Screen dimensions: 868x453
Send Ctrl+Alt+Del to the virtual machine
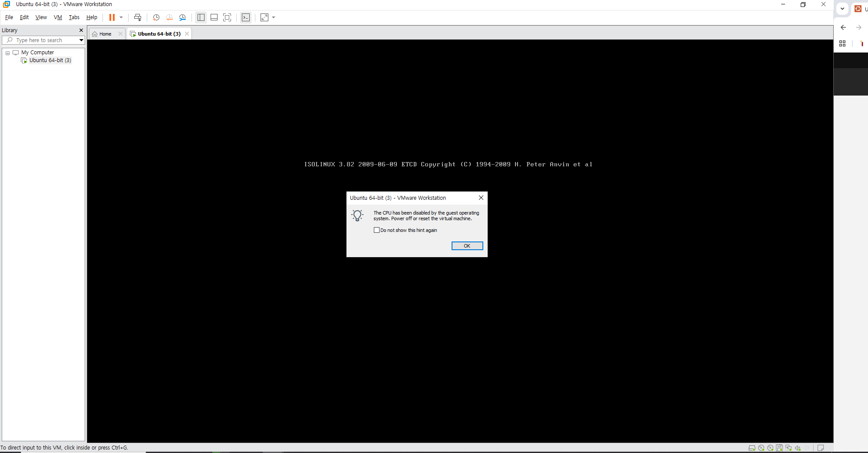click(138, 17)
